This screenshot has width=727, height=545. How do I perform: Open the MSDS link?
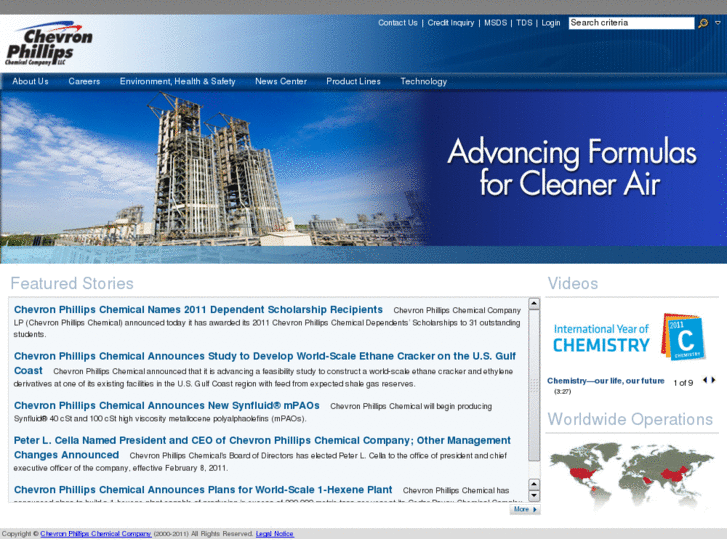(495, 23)
